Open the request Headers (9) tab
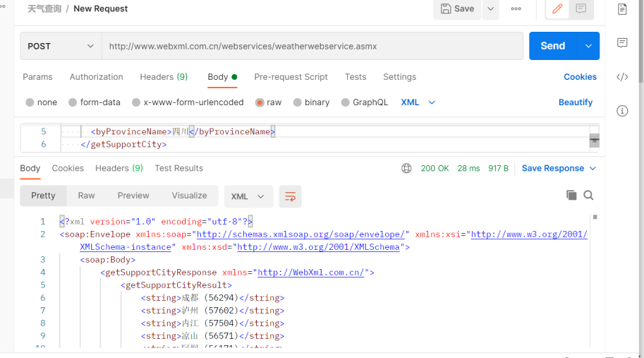 [x=164, y=77]
